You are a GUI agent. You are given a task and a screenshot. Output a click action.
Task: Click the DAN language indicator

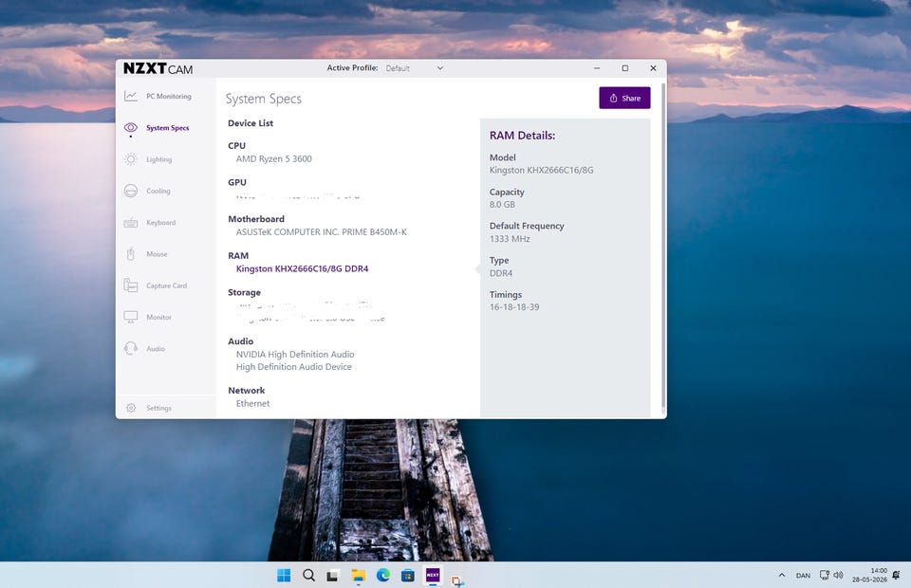(803, 576)
